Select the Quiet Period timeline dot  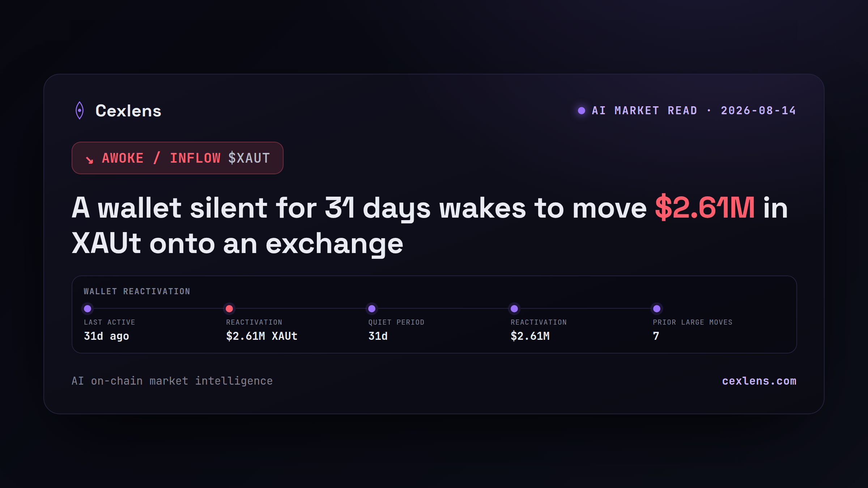coord(372,309)
